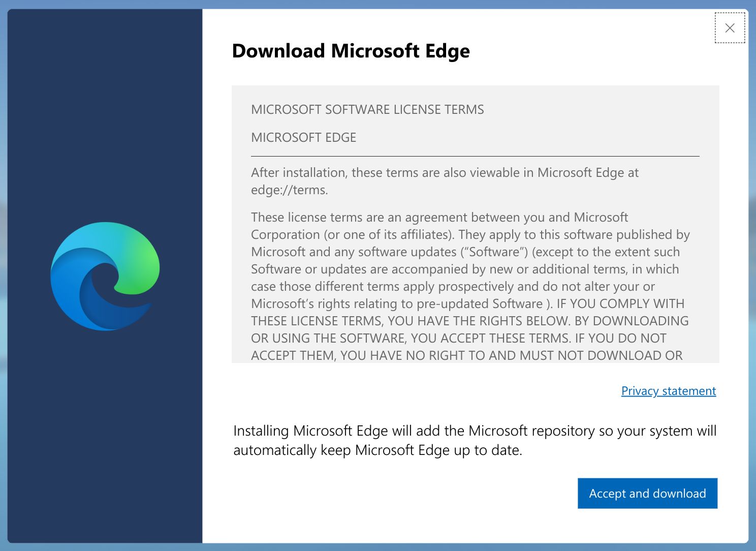
Task: Select the Download Microsoft Edge title
Action: [351, 51]
